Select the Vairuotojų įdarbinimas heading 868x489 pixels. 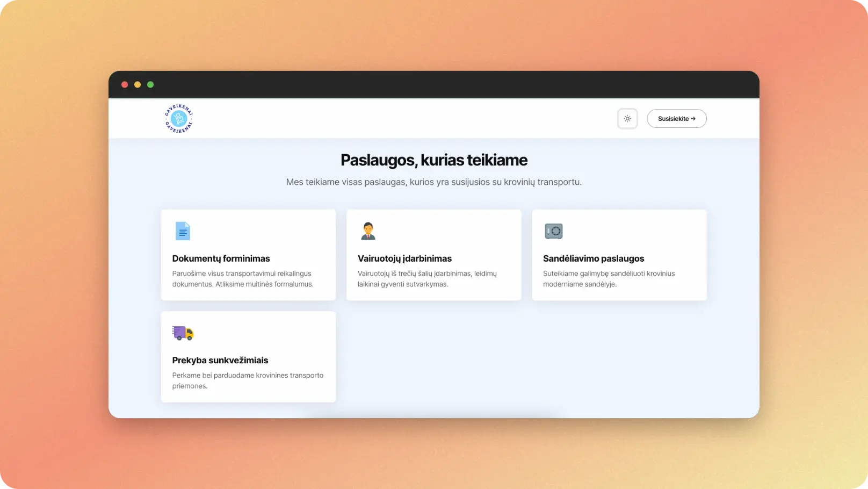point(404,258)
